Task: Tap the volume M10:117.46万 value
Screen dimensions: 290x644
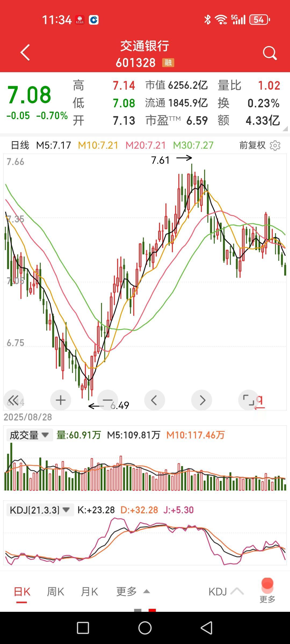Action: [195, 435]
